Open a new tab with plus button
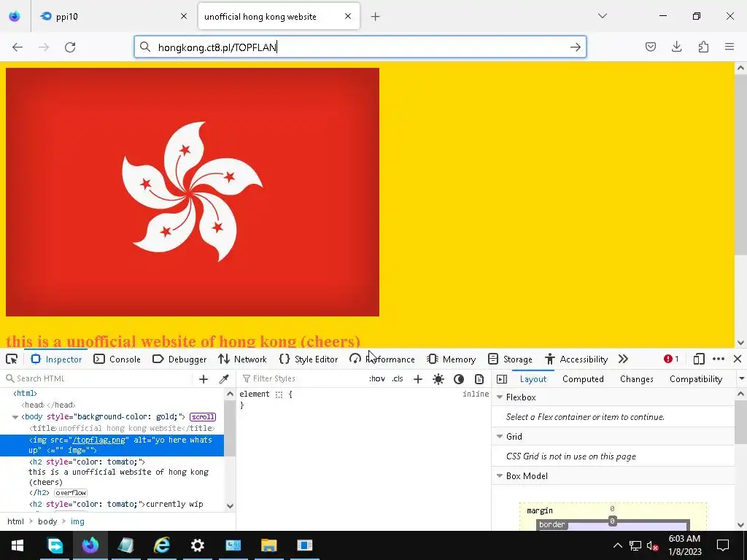747x560 pixels. 376,17
